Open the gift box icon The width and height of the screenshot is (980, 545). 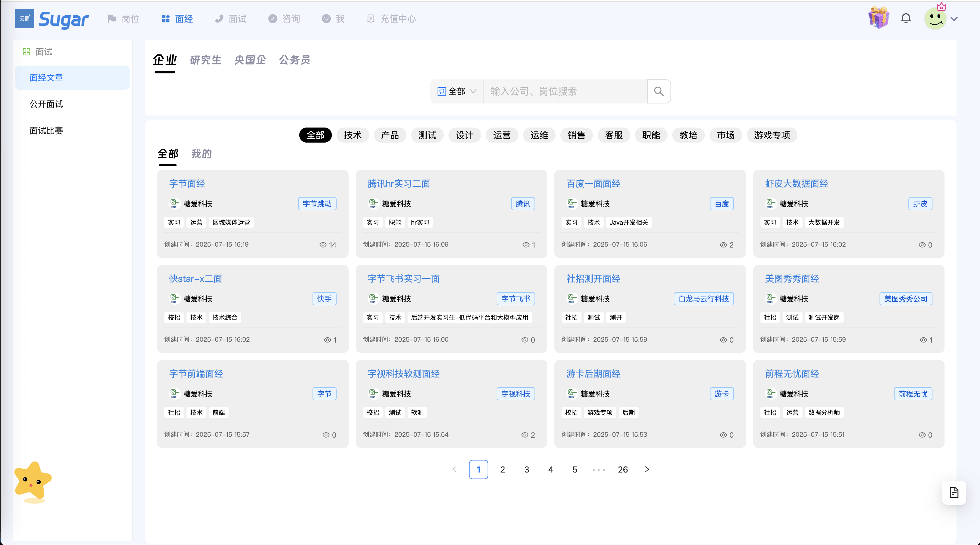878,17
